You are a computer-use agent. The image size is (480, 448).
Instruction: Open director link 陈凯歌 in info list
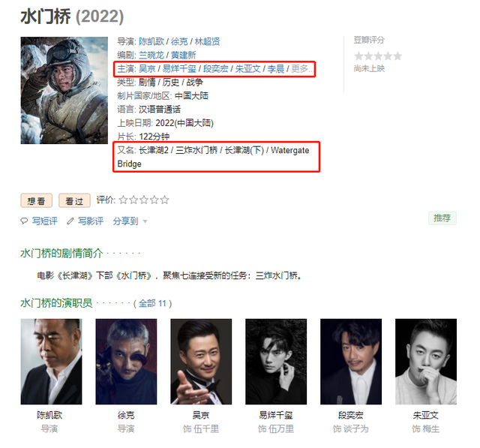151,41
